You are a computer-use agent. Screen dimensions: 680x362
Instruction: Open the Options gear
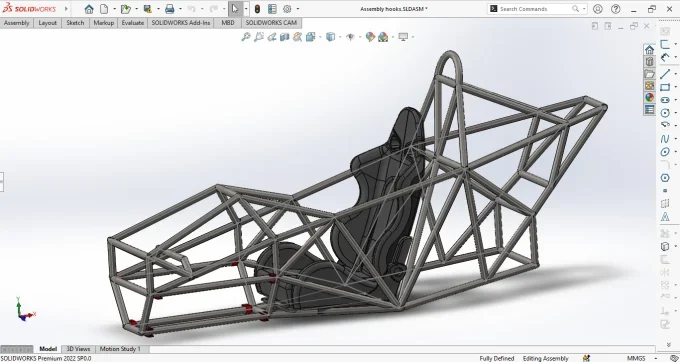click(287, 9)
